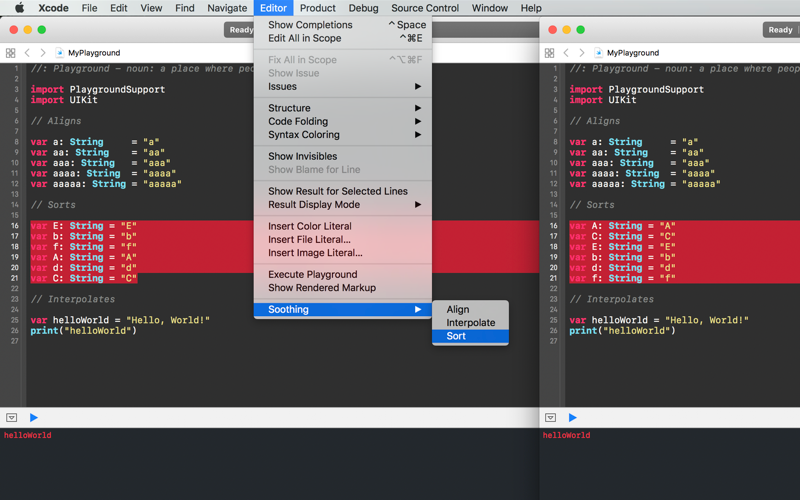This screenshot has height=500, width=800.
Task: Expand the Code Folding submenu
Action: click(x=343, y=121)
